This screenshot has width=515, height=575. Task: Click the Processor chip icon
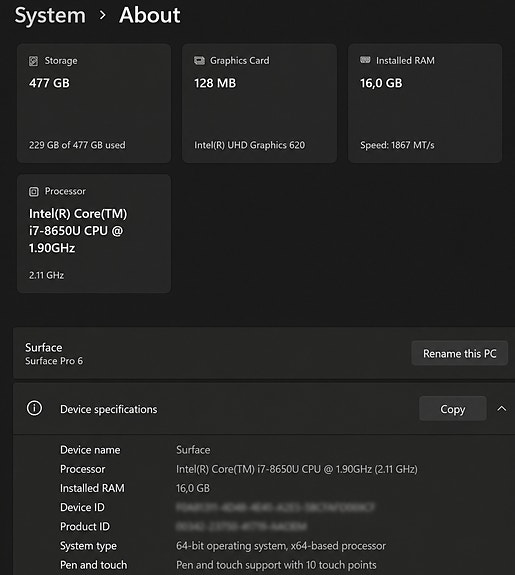click(34, 191)
